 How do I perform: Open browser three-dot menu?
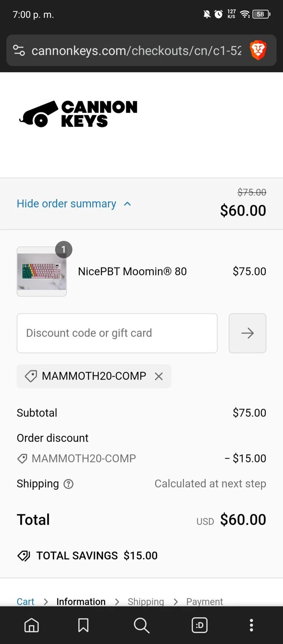251,625
